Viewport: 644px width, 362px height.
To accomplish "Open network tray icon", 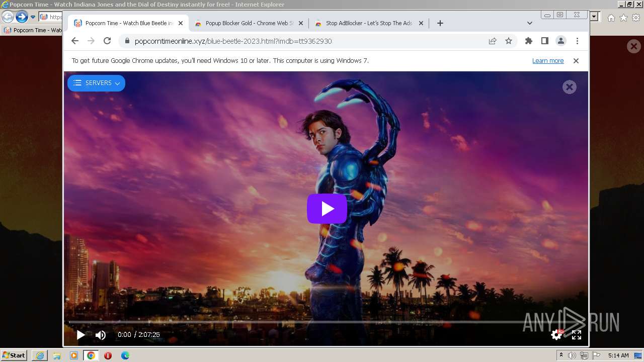I will 584,355.
